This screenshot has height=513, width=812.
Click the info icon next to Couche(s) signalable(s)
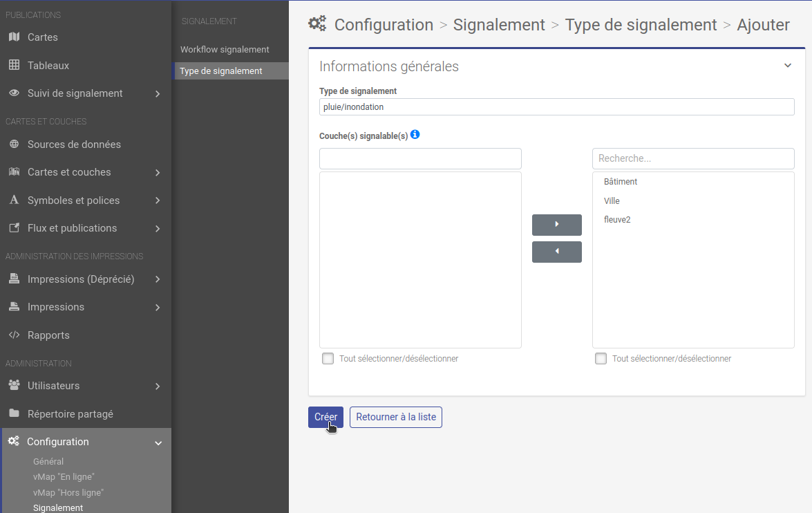pos(415,135)
